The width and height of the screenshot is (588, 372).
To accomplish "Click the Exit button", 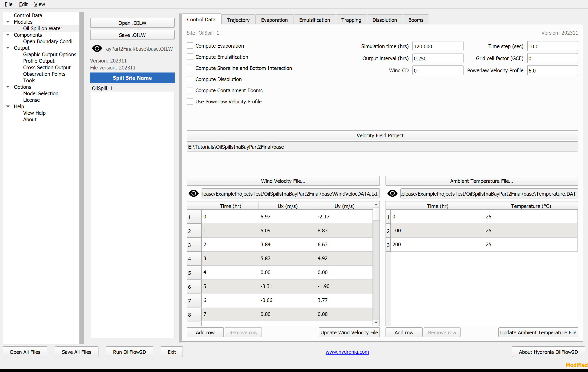I will [172, 352].
